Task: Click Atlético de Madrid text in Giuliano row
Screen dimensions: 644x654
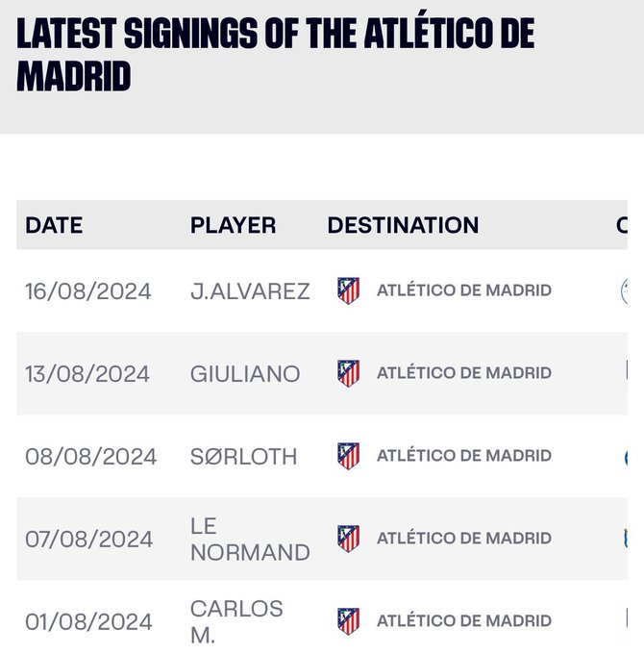Action: point(463,373)
